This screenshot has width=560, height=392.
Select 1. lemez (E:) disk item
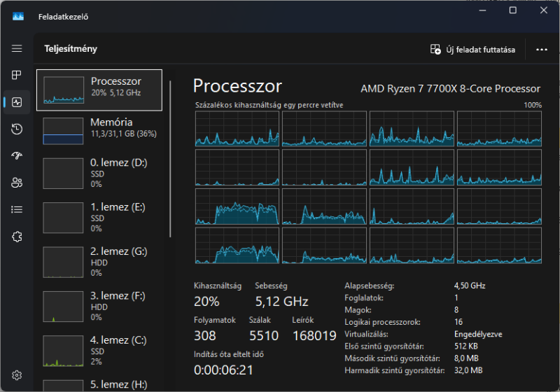pyautogui.click(x=99, y=218)
